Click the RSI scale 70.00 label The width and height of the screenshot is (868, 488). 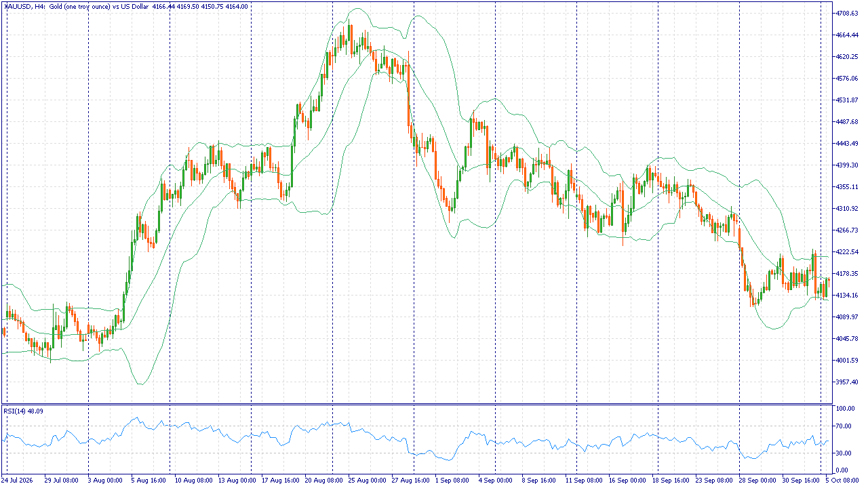tap(845, 426)
